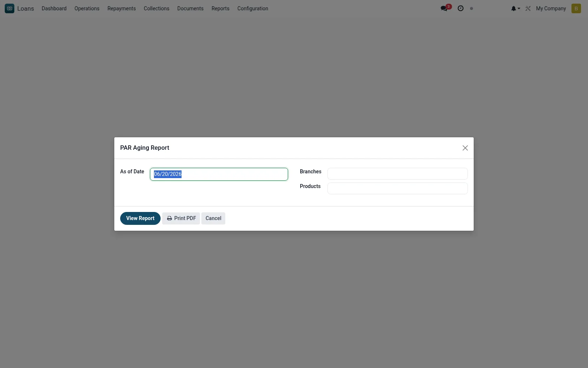Open the Operations menu
The height and width of the screenshot is (368, 588).
[87, 8]
